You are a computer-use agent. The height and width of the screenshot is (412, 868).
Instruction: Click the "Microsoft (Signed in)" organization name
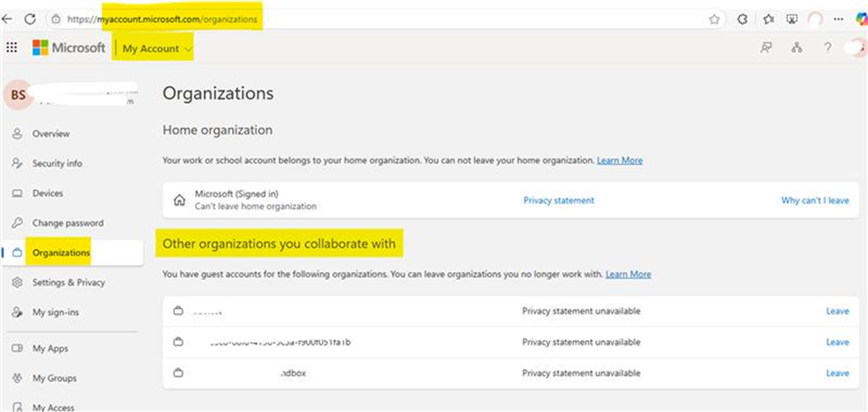pos(236,194)
